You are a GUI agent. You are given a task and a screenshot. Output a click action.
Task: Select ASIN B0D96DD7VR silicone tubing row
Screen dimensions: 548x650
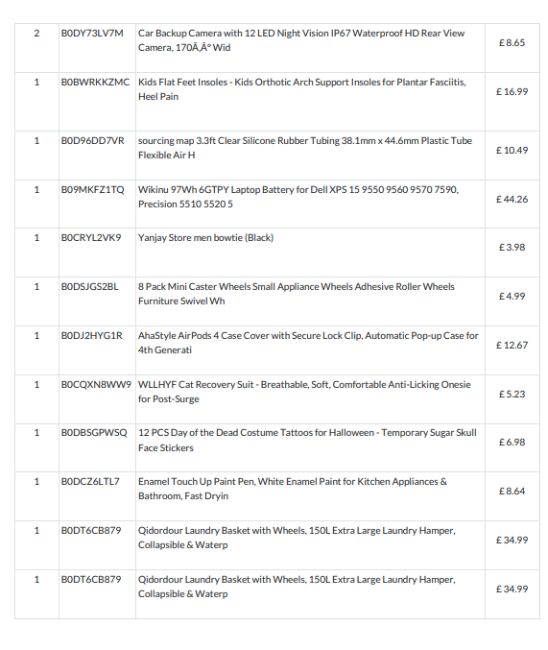click(92, 141)
